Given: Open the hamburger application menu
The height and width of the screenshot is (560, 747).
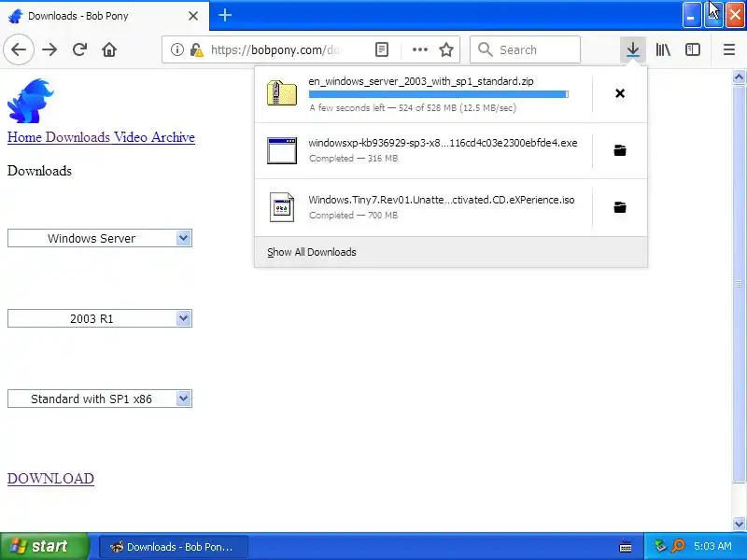Looking at the screenshot, I should pos(729,49).
